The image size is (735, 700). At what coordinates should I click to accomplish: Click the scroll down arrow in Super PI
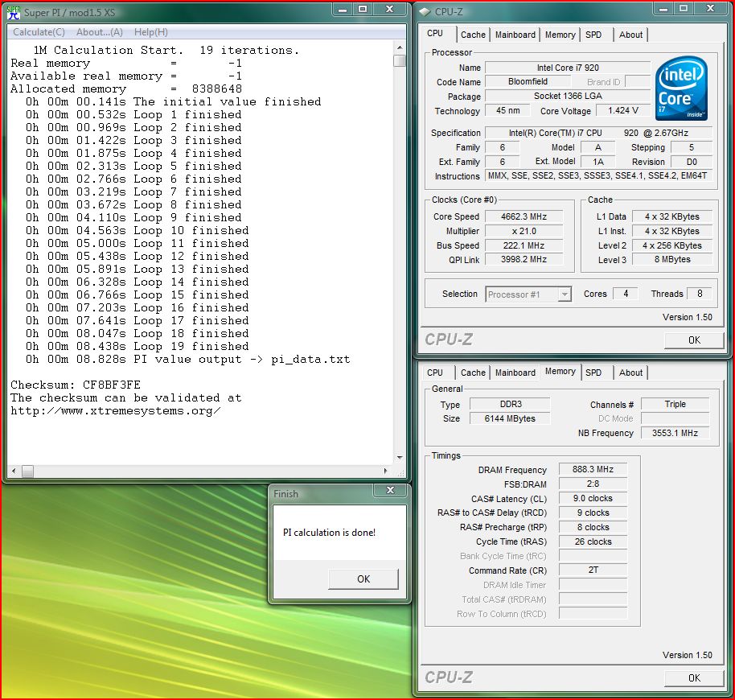(x=400, y=457)
